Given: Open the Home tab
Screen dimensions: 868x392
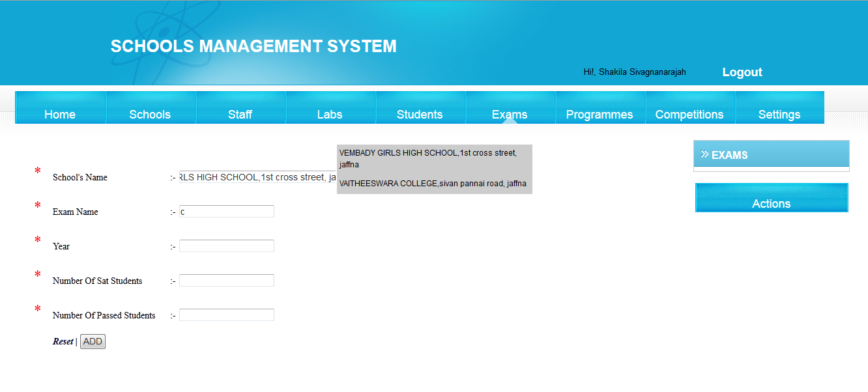Looking at the screenshot, I should [x=60, y=114].
